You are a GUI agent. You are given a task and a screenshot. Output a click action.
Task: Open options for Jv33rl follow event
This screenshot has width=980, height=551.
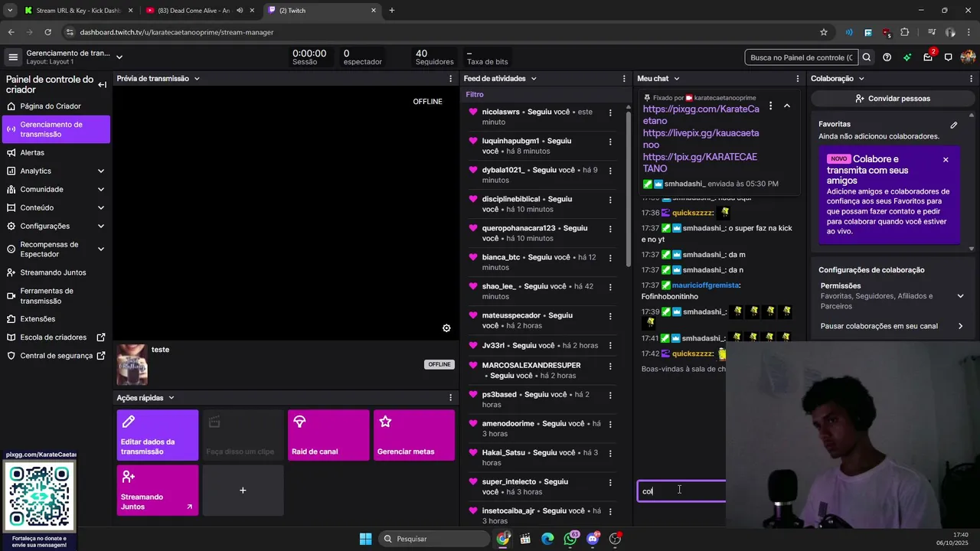610,346
